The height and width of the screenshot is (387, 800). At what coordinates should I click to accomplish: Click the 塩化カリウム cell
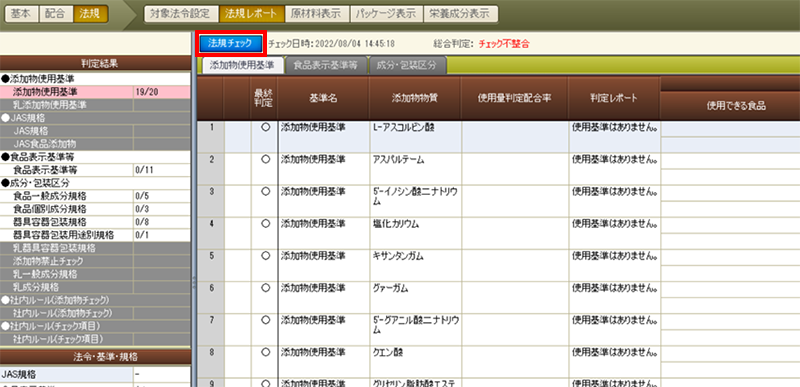(415, 233)
